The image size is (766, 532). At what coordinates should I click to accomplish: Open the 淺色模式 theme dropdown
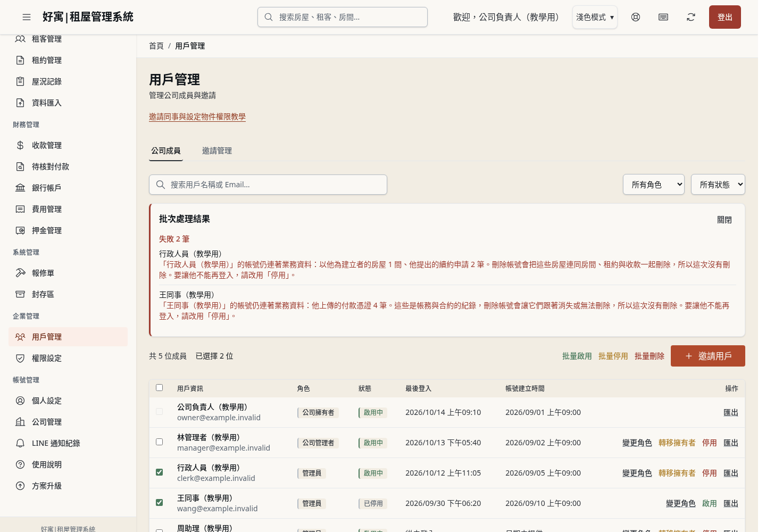(x=595, y=17)
